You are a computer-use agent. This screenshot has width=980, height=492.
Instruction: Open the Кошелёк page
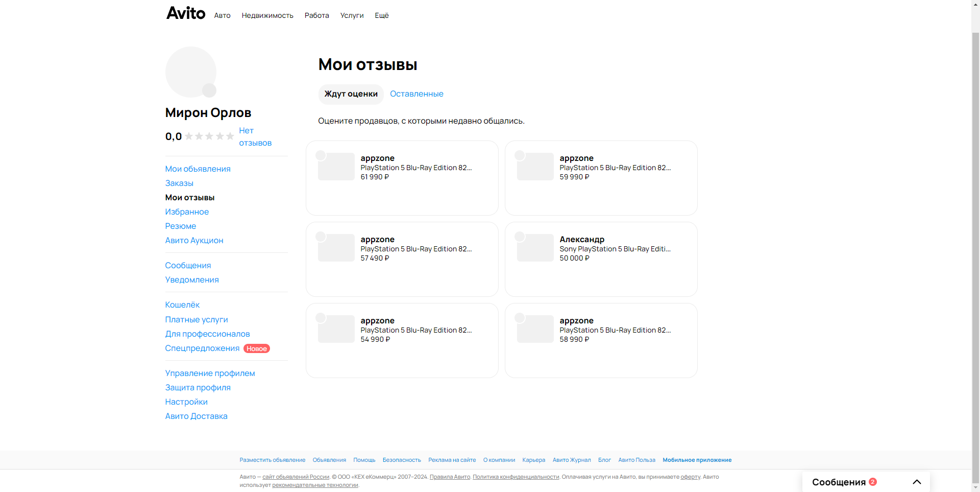[x=182, y=305]
